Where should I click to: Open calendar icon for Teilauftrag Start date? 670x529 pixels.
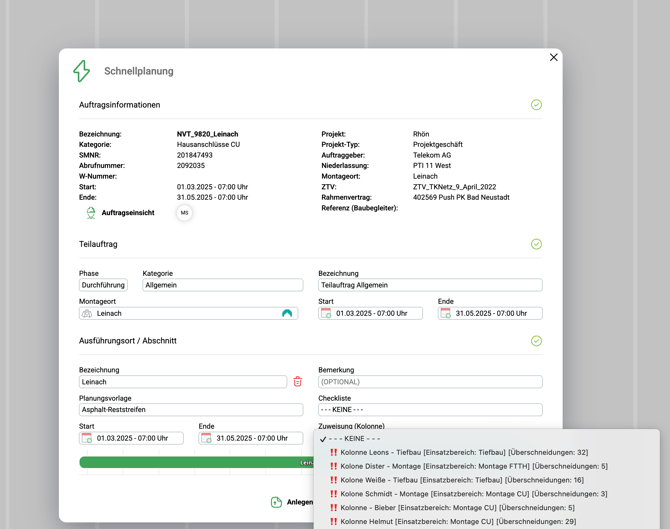[326, 314]
